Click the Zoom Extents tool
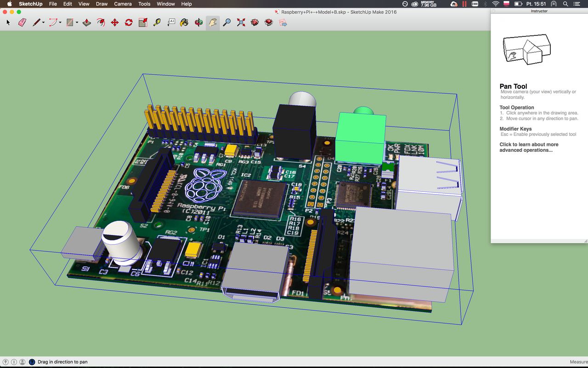This screenshot has height=368, width=588. pos(241,23)
